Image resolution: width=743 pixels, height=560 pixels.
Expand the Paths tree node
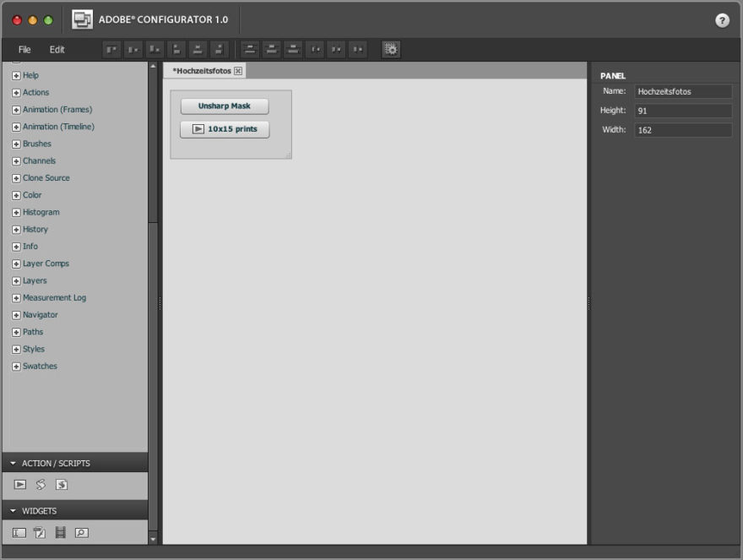(x=16, y=332)
